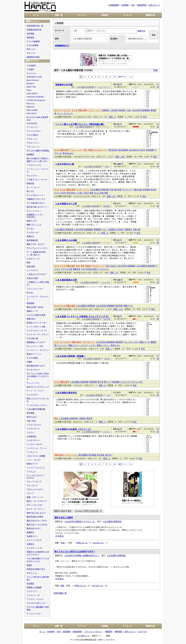This screenshot has height=644, width=186.
Task: Open 詳 details for 食蜂操祈のお兄様
Action: pyautogui.click(x=158, y=87)
